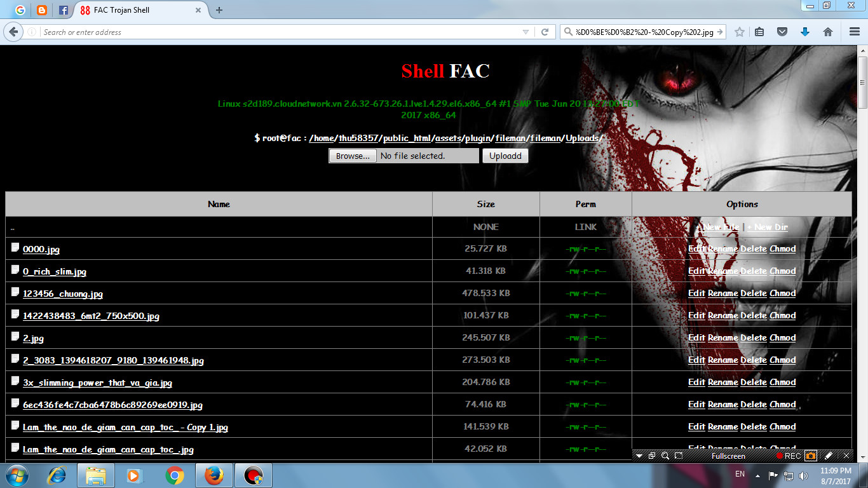Click the Uploadd button

coord(505,156)
